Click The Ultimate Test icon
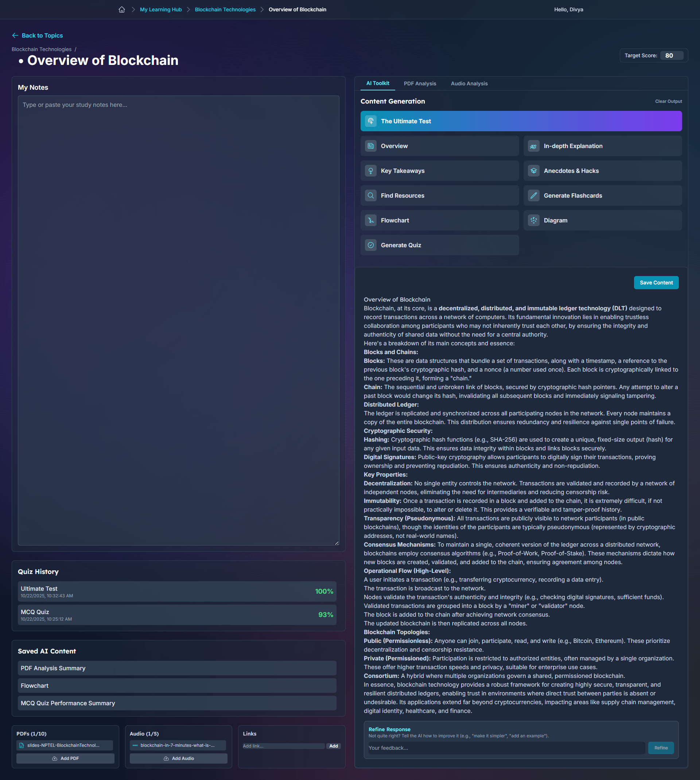This screenshot has height=780, width=700. (370, 121)
